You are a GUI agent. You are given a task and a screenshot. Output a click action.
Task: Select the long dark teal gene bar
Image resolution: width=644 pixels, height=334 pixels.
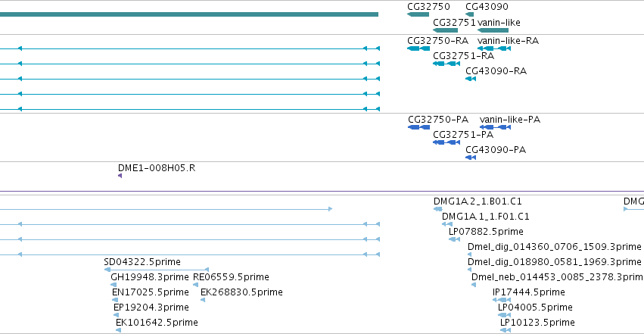click(x=189, y=14)
